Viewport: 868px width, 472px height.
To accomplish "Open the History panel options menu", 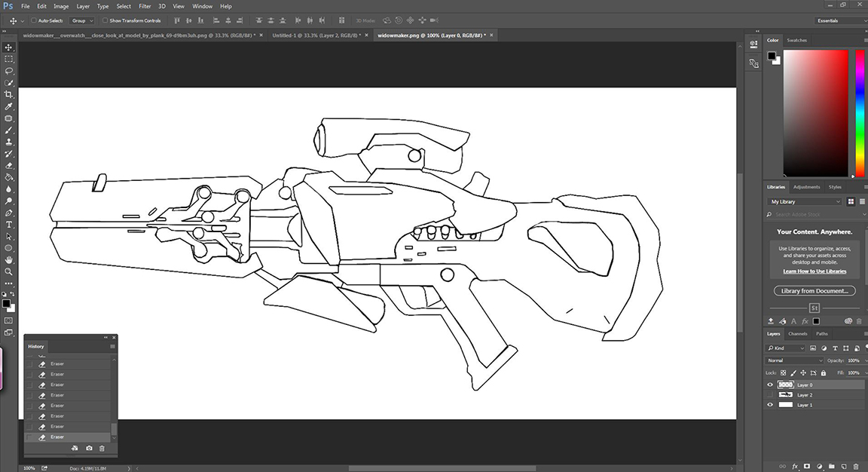I will [x=112, y=346].
